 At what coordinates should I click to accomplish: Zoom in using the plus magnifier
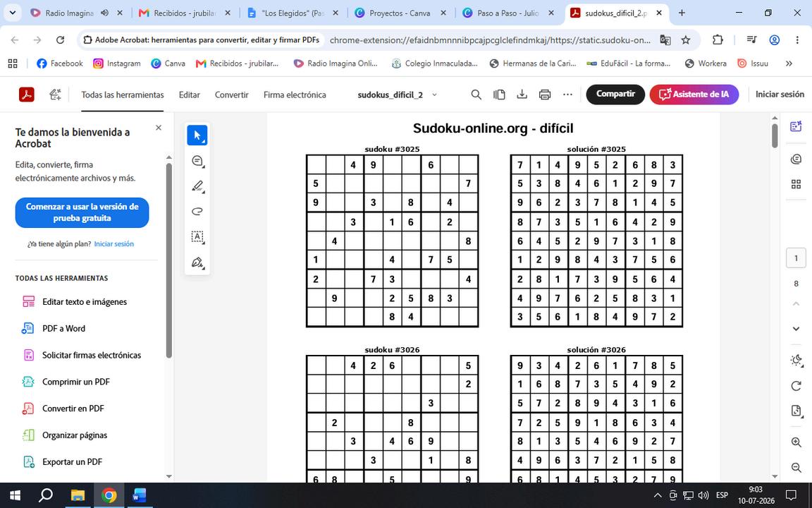[796, 442]
